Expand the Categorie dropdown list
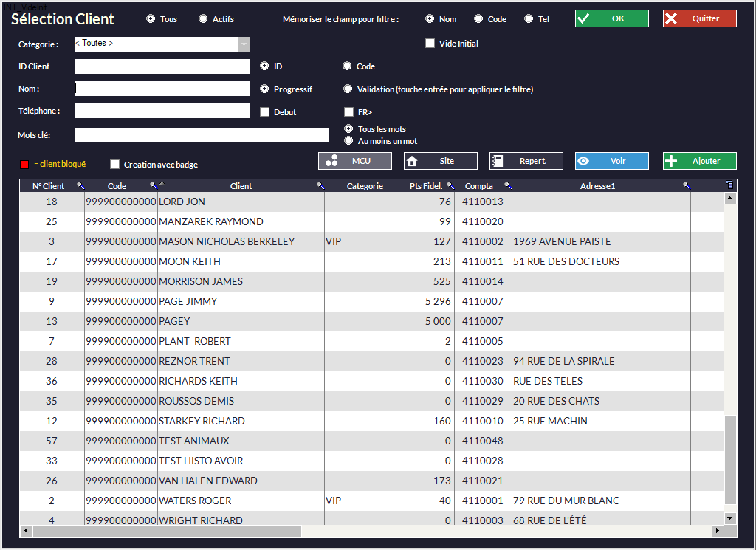 tap(244, 44)
